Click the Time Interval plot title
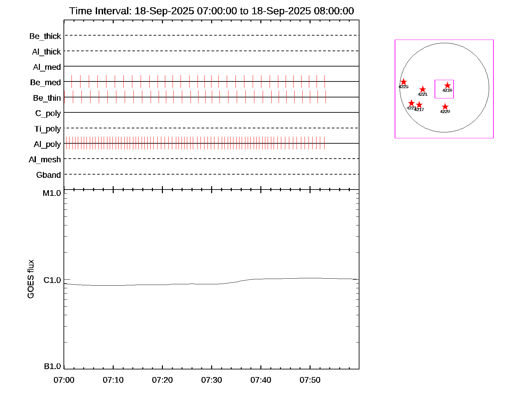 coord(211,11)
